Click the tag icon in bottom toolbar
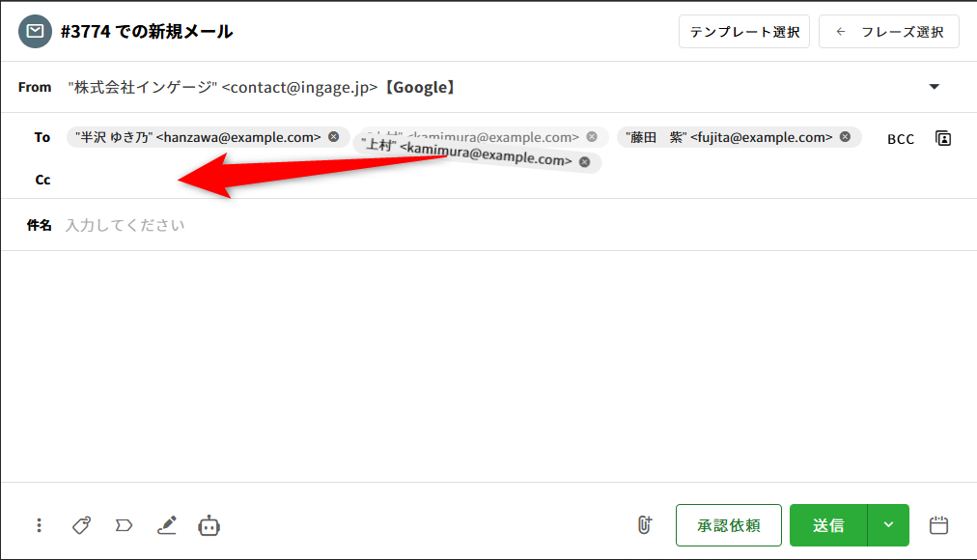Image resolution: width=977 pixels, height=560 pixels. 82,525
